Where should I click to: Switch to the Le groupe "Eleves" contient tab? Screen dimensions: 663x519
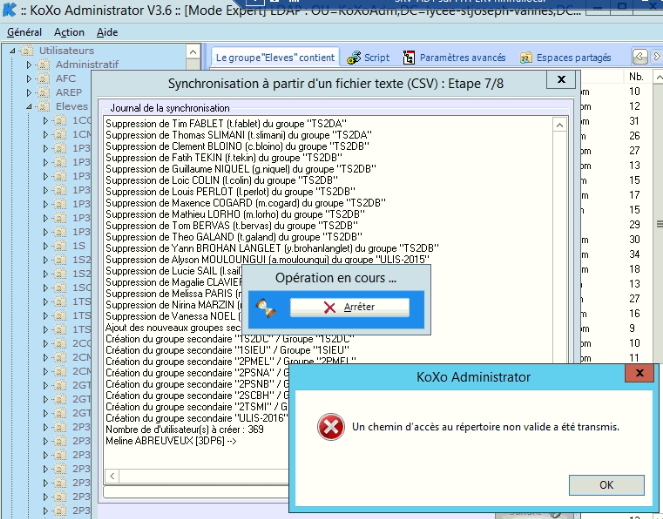pyautogui.click(x=275, y=57)
